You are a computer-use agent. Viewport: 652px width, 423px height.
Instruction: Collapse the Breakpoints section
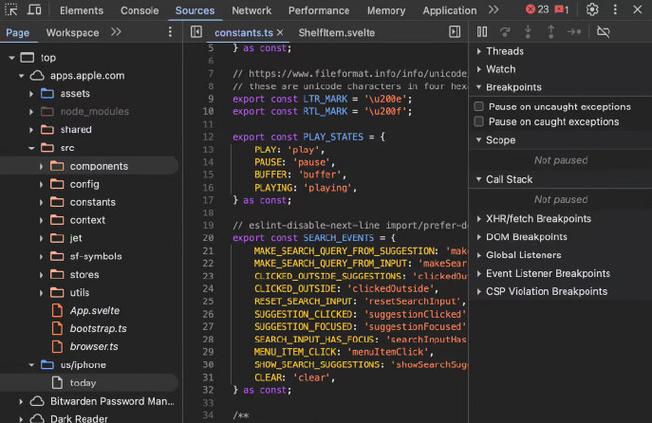click(479, 87)
